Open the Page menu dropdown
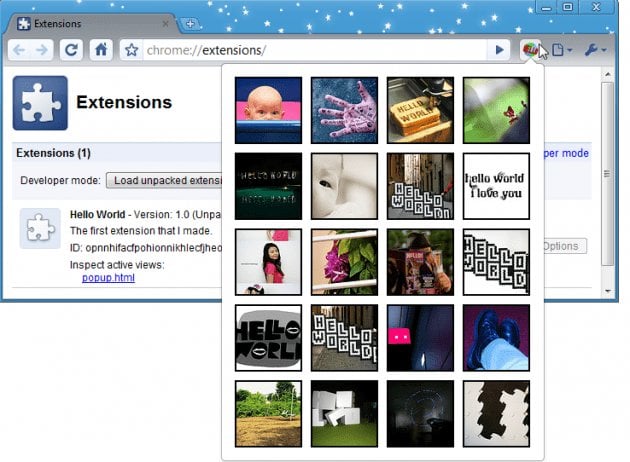This screenshot has width=630, height=462. pyautogui.click(x=562, y=50)
